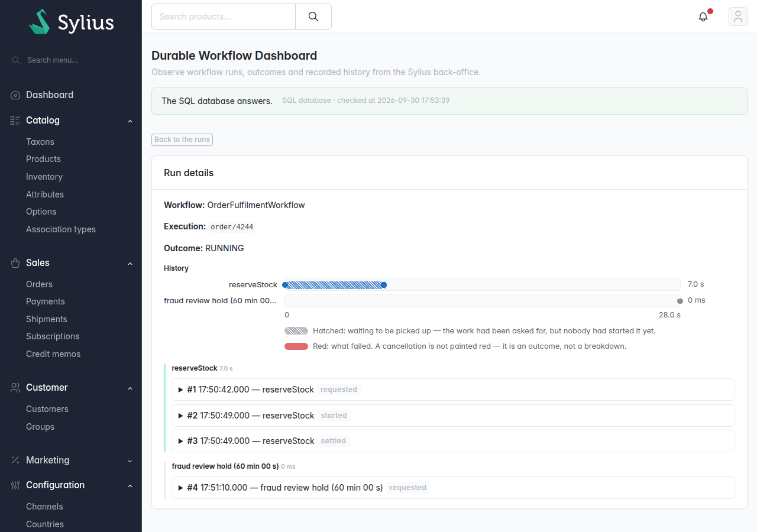Click the search menu magnifier icon
The image size is (757, 532).
pos(15,60)
